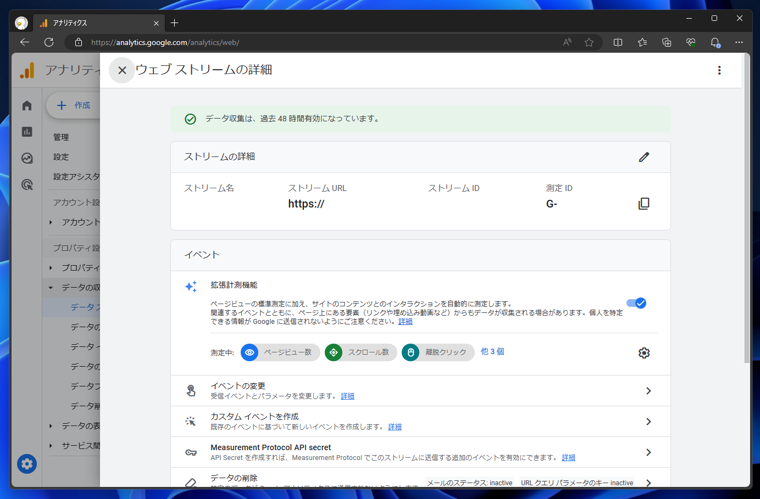
Task: Open 詳細 link for Measurement Protocol
Action: 569,457
